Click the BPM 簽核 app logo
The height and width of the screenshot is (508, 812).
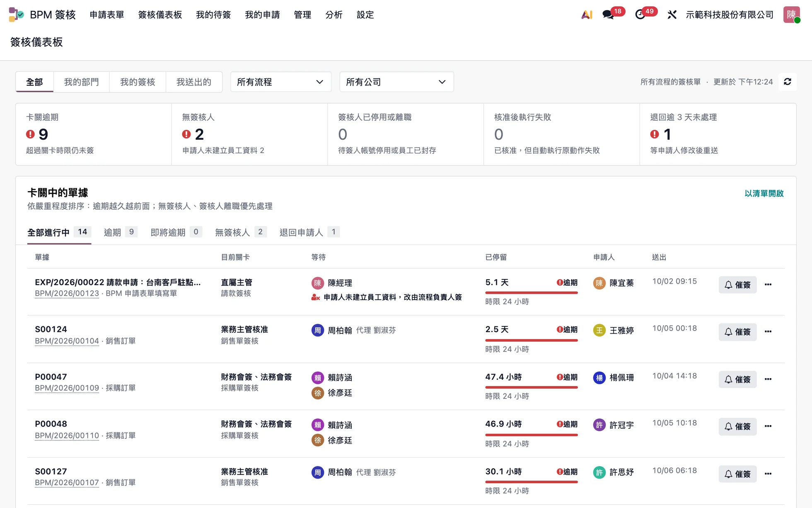[x=17, y=15]
